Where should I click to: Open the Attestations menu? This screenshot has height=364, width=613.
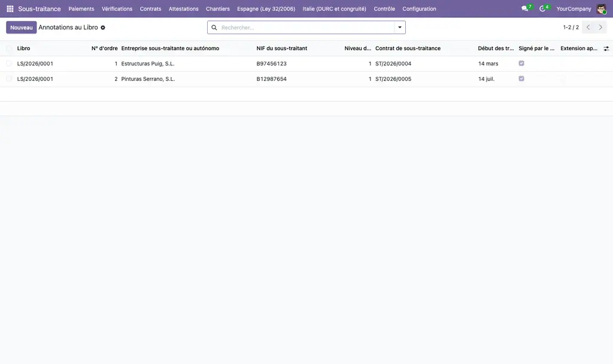point(183,8)
